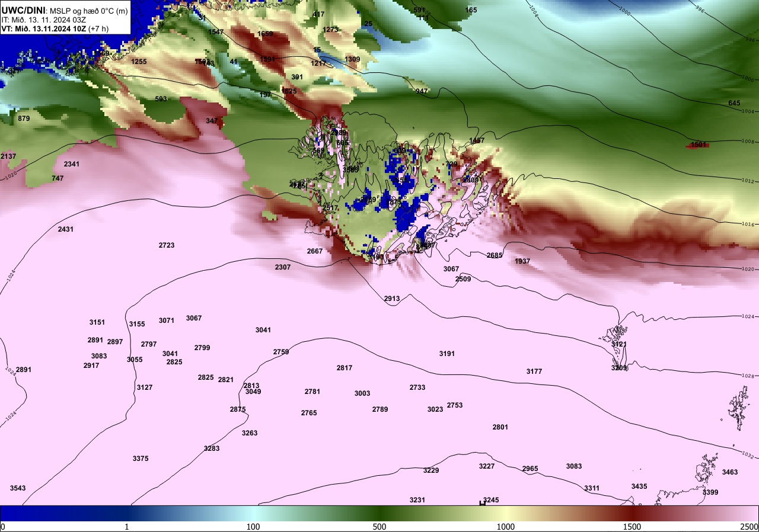Click the UWC/DINI title text
The image size is (759, 532).
(x=23, y=9)
